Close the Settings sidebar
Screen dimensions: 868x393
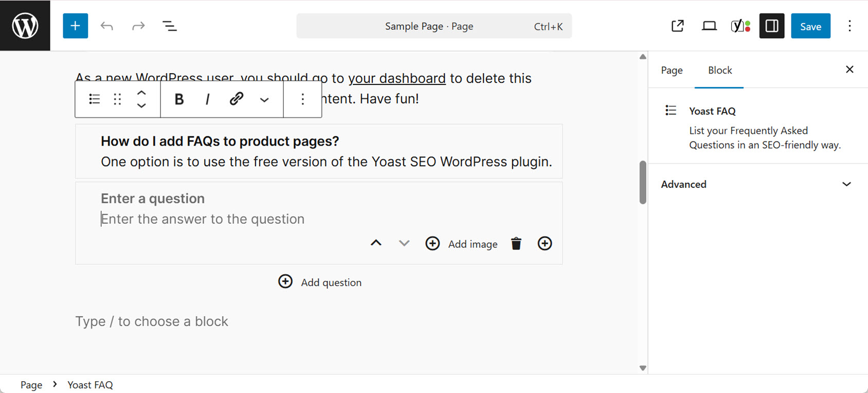849,69
